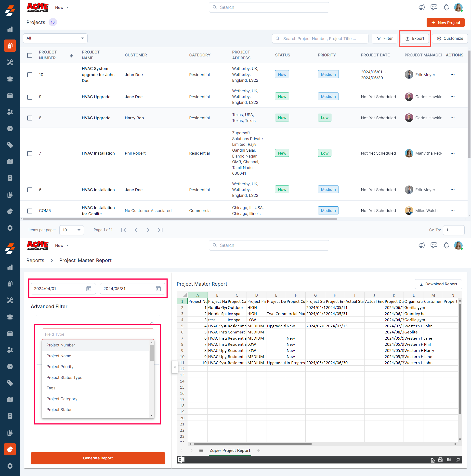This screenshot has width=471, height=476.
Task: Switch to Zuper Project Report sheet tab
Action: point(230,450)
